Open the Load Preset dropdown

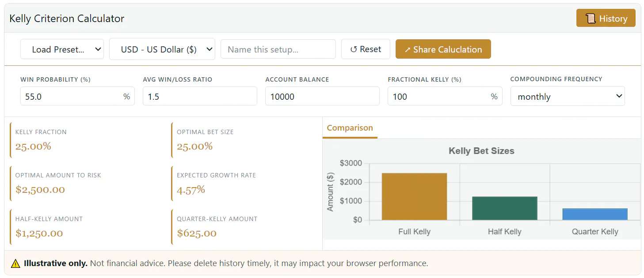pyautogui.click(x=62, y=49)
